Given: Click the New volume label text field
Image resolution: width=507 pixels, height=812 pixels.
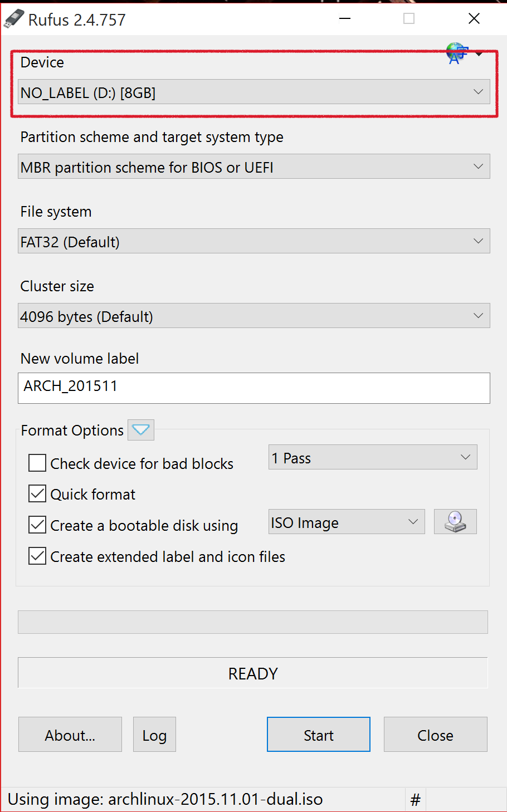Looking at the screenshot, I should click(254, 388).
